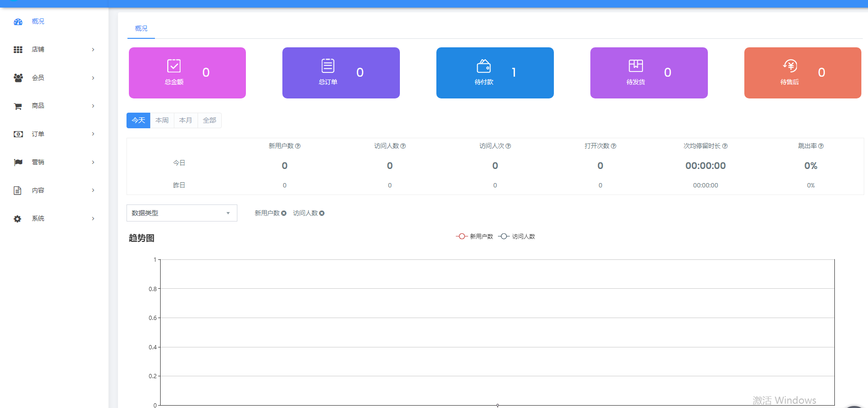Click the 趋势图 heading
The image size is (868, 408).
tap(142, 239)
